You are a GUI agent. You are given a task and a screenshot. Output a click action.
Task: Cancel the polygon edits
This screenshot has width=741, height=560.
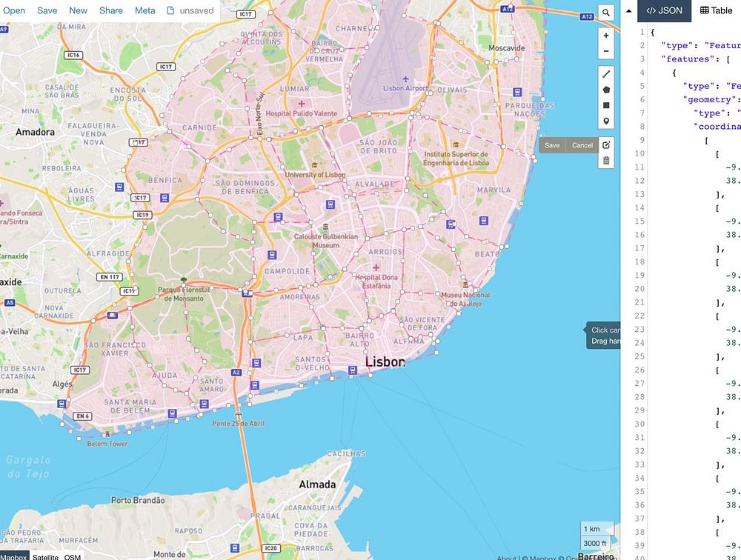[582, 145]
